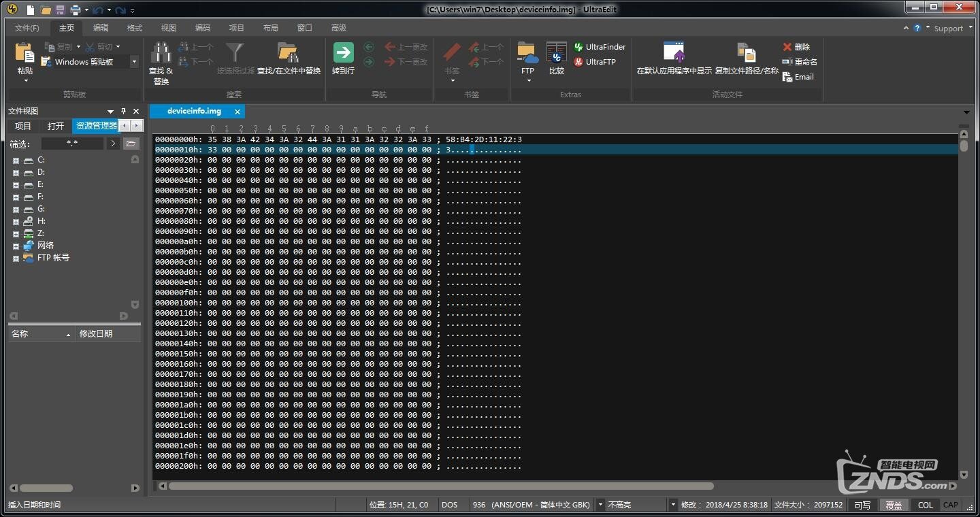Collapse the ribbon with the caret arrow
Image resolution: width=980 pixels, height=517 pixels.
[906, 28]
